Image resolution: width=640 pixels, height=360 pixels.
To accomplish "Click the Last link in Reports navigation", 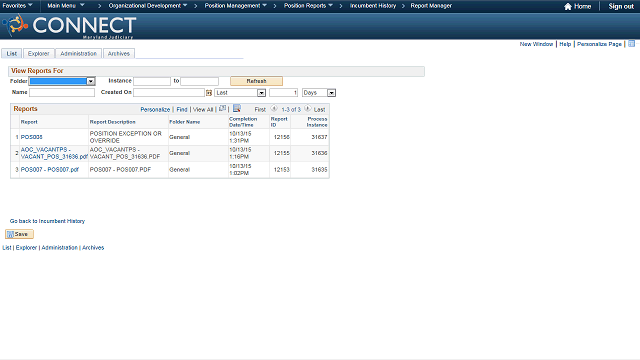I will click(319, 109).
